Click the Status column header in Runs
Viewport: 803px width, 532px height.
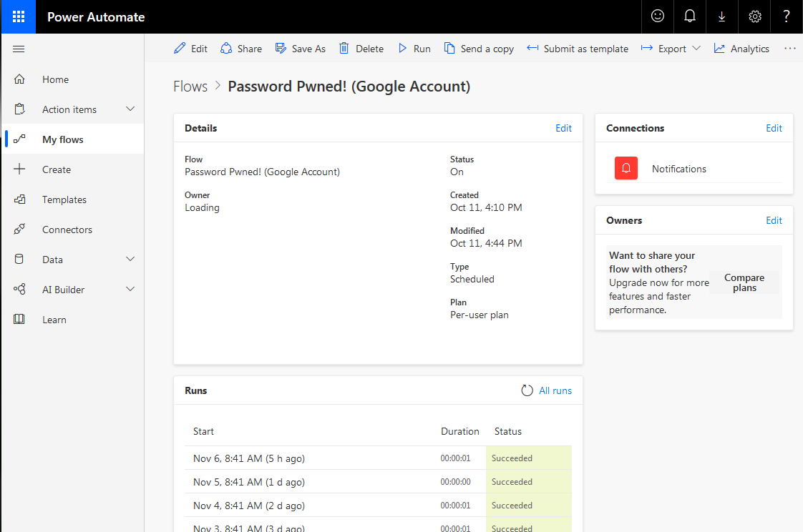pos(507,431)
